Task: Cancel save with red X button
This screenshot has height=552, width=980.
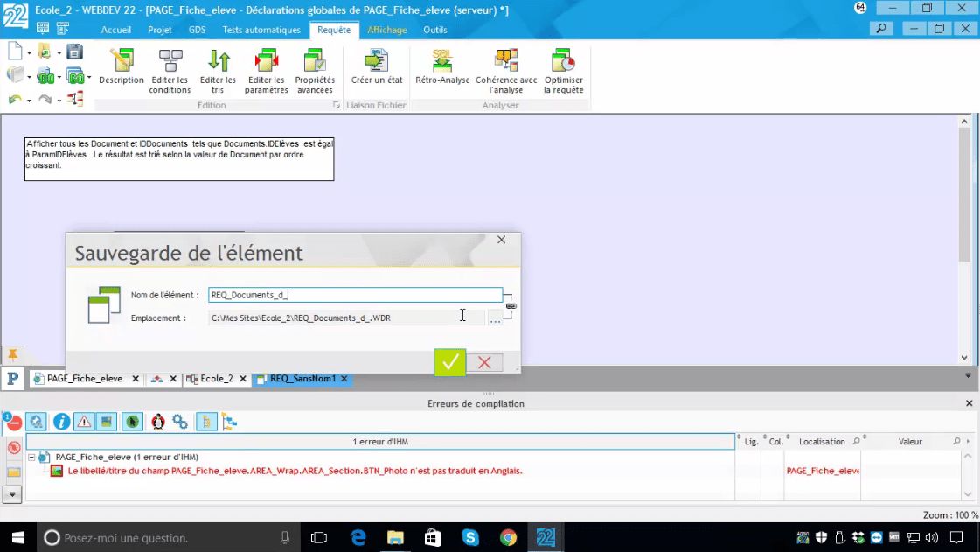Action: pyautogui.click(x=484, y=362)
